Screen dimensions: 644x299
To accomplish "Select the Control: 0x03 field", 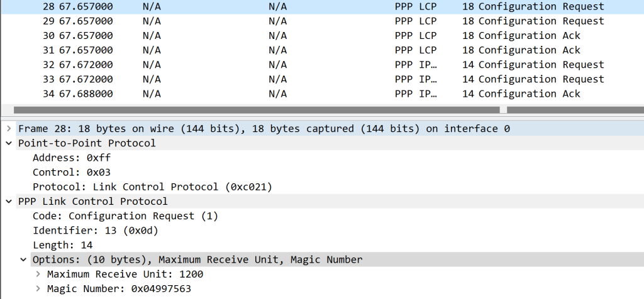I will point(71,172).
